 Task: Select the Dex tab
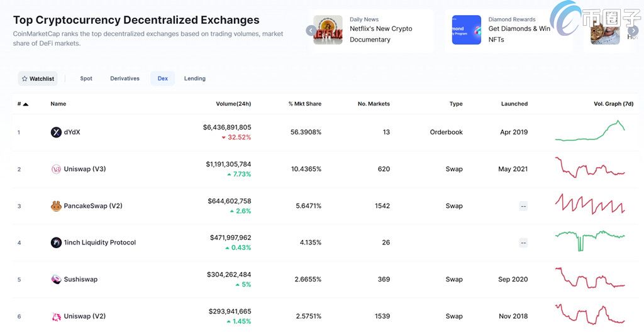click(163, 79)
